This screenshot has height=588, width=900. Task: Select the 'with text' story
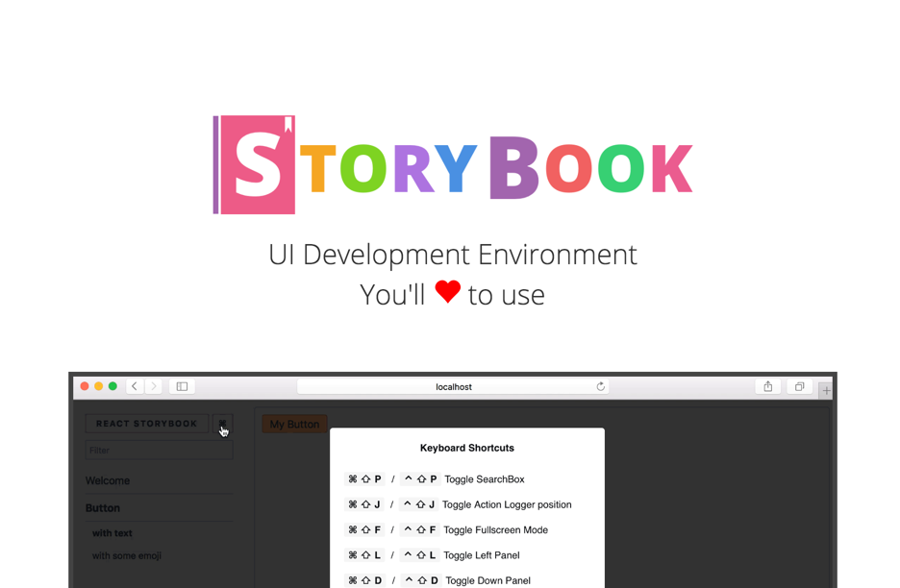click(112, 532)
